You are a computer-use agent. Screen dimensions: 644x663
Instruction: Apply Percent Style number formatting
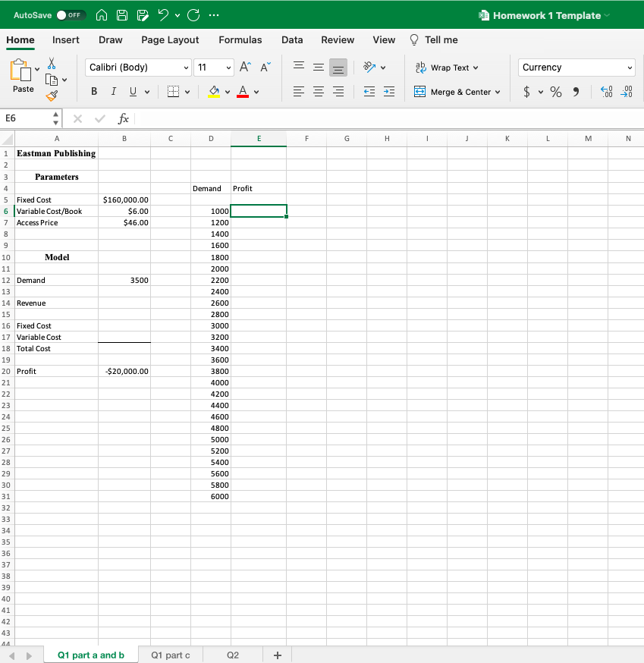555,92
